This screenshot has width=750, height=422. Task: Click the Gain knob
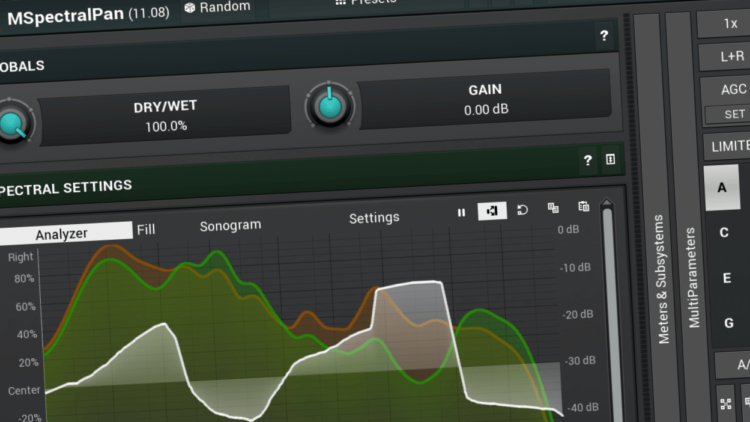(330, 106)
